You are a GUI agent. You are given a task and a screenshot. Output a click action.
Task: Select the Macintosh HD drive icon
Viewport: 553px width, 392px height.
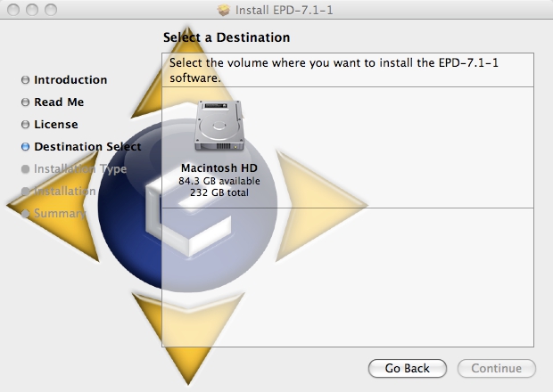[x=219, y=127]
